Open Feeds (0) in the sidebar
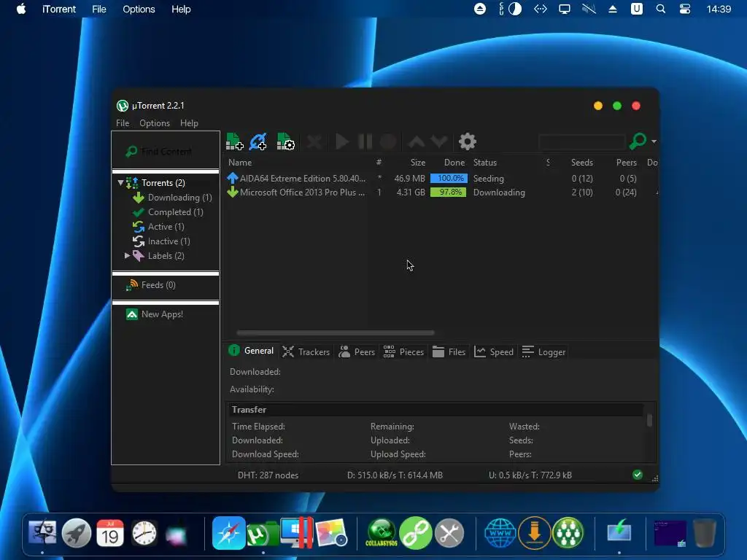 (158, 285)
